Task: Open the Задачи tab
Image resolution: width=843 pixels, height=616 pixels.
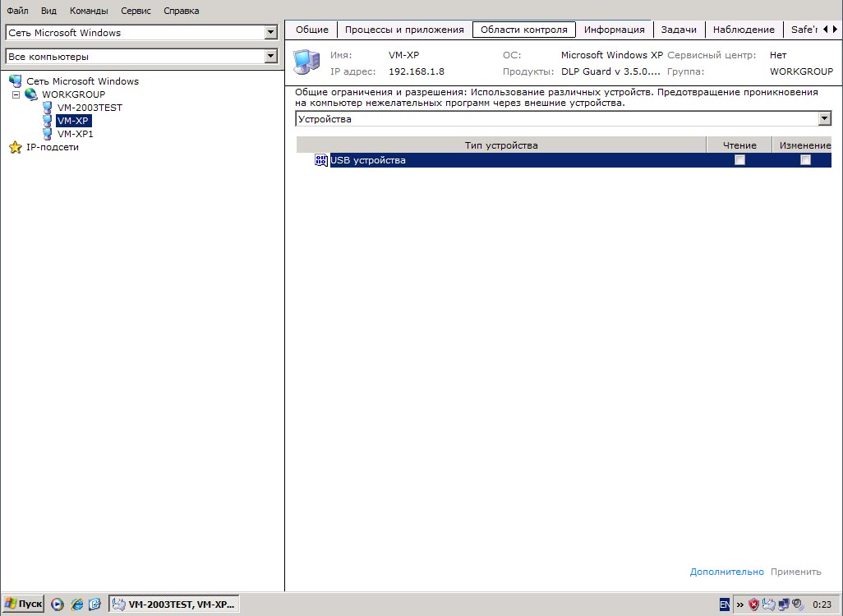Action: 679,30
